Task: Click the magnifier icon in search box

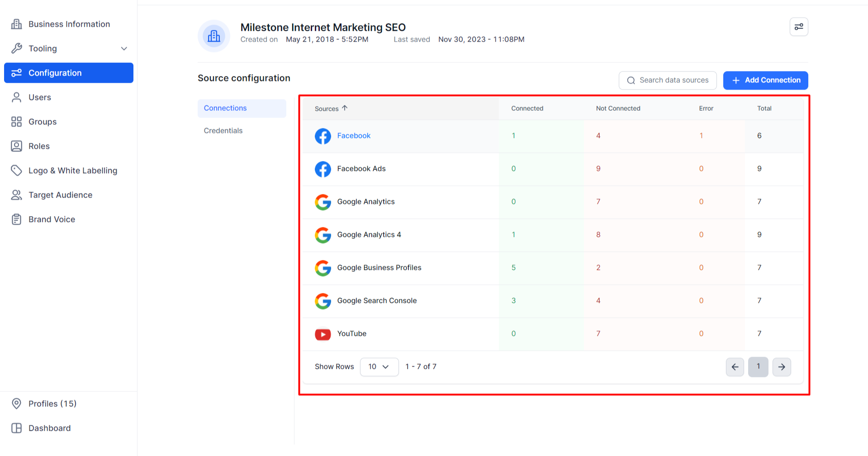Action: coord(631,80)
